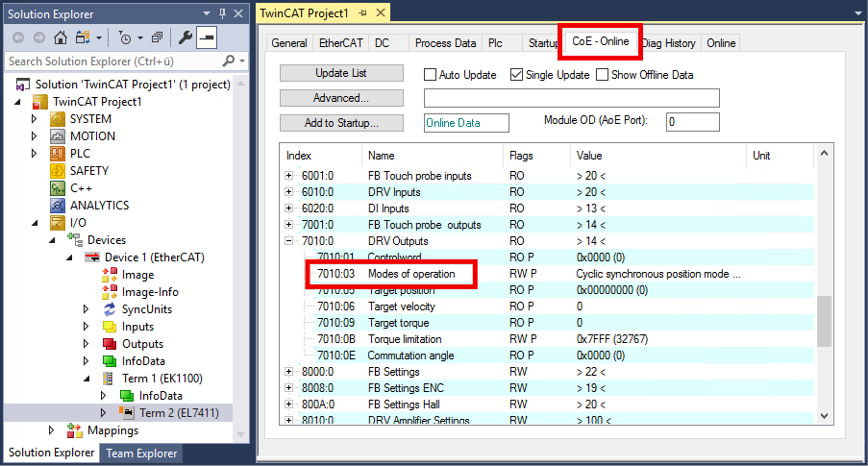The height and width of the screenshot is (466, 868).
Task: Select the 7010:06 Target velocity row
Action: [x=546, y=307]
